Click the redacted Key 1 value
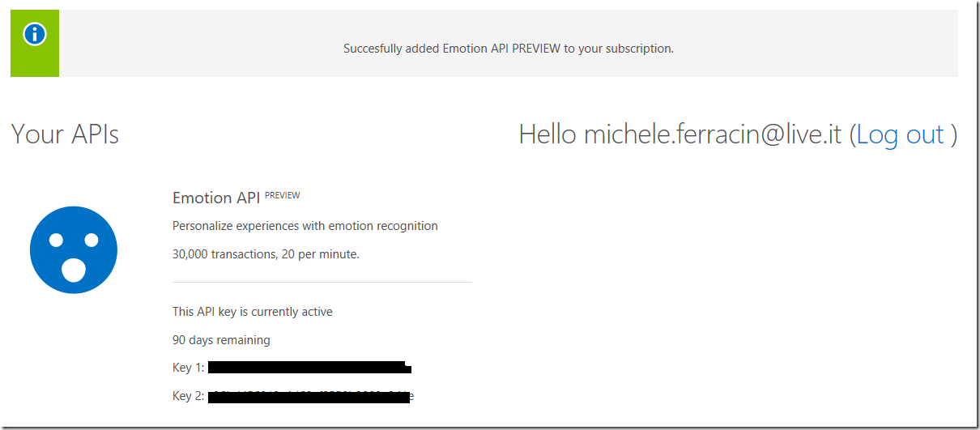 (x=308, y=368)
